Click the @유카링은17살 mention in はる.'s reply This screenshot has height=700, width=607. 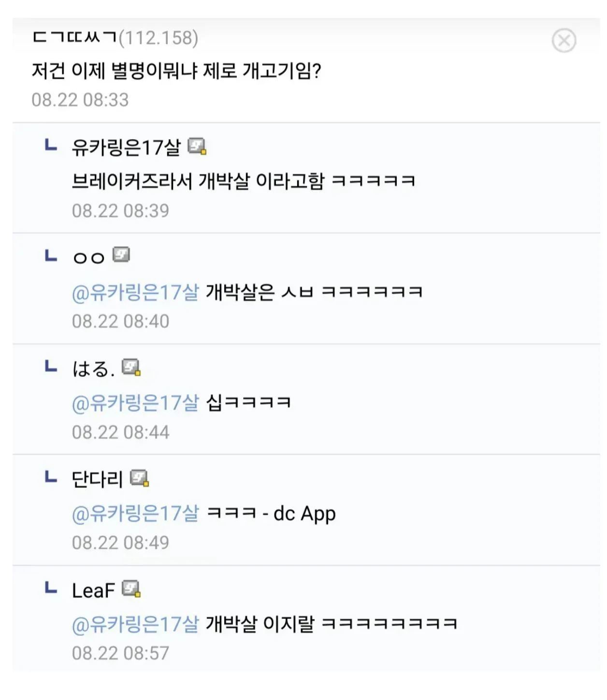[x=135, y=403]
